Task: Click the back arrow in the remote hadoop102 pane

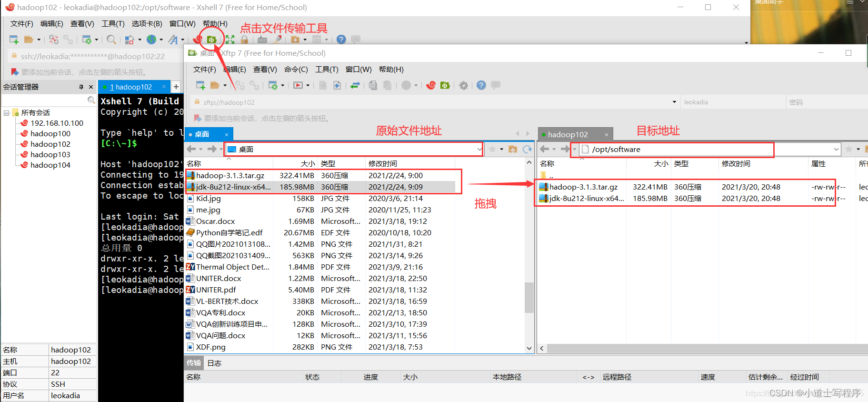Action: tap(545, 149)
